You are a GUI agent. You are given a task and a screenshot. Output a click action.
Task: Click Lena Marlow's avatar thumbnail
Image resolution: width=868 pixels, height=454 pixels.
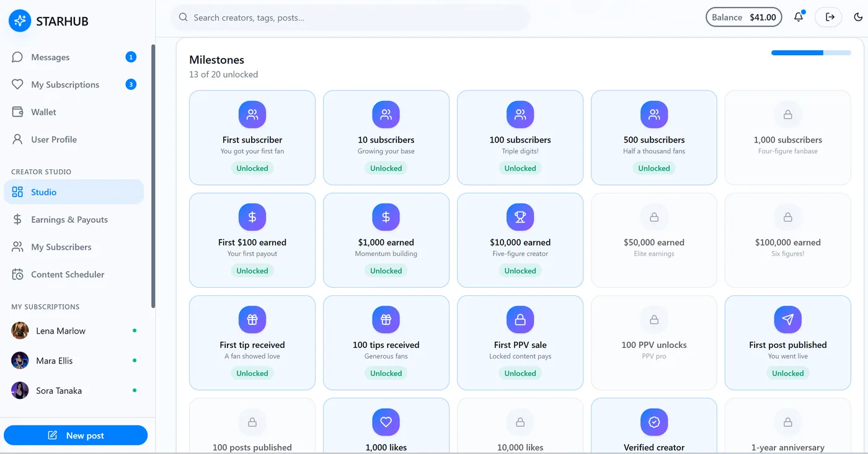[x=20, y=331]
